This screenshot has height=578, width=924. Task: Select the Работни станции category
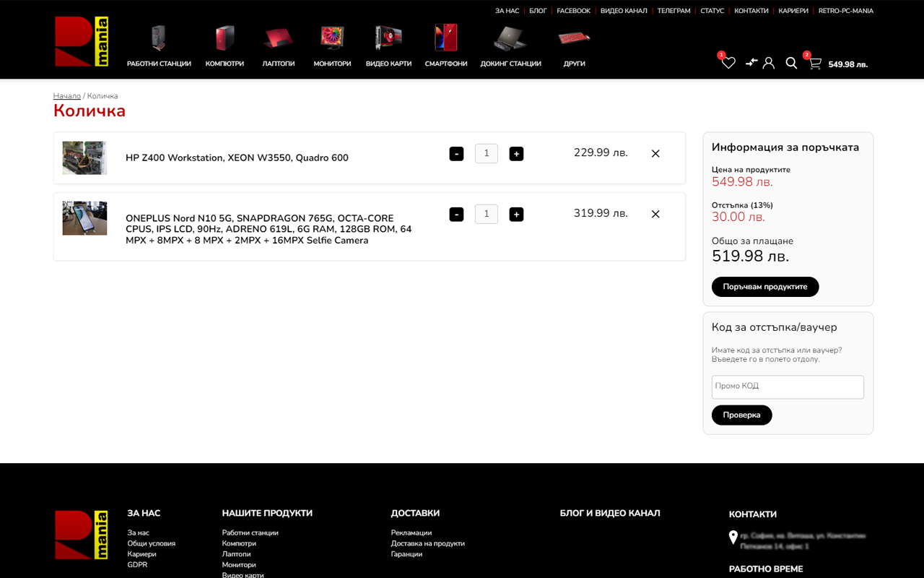(159, 46)
